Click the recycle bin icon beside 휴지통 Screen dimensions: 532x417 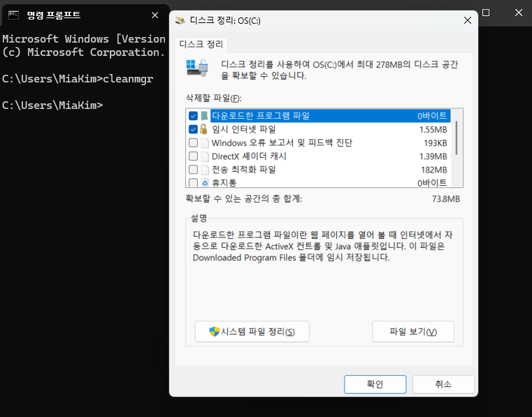tap(205, 183)
